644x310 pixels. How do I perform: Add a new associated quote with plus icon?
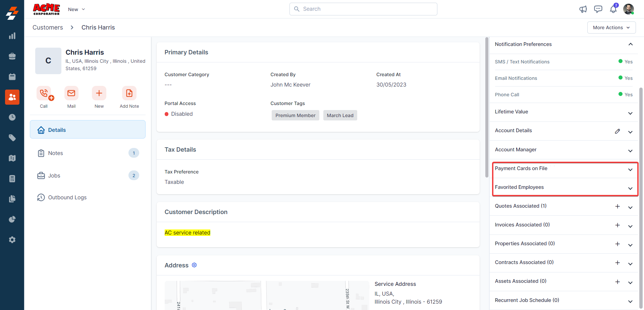click(x=618, y=206)
